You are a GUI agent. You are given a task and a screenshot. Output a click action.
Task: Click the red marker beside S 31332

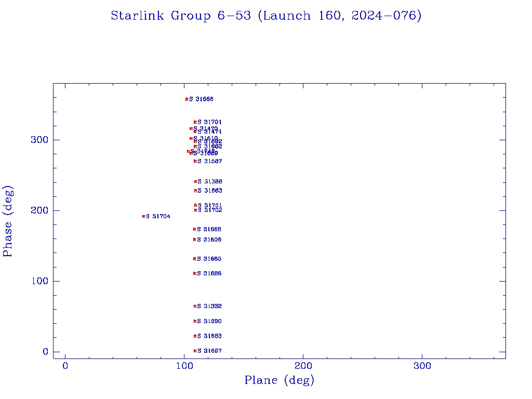click(x=195, y=306)
